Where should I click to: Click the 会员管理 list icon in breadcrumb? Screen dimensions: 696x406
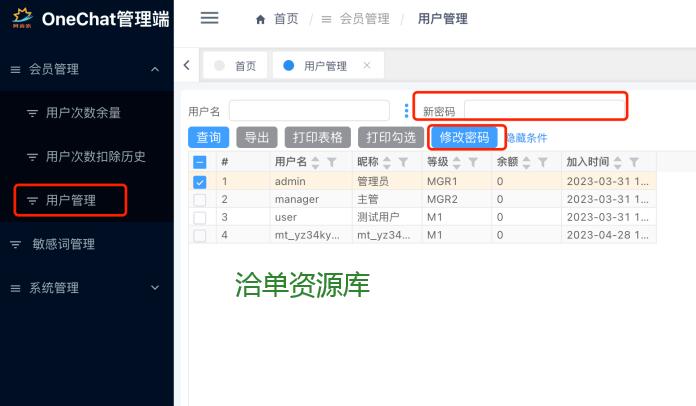(x=326, y=19)
